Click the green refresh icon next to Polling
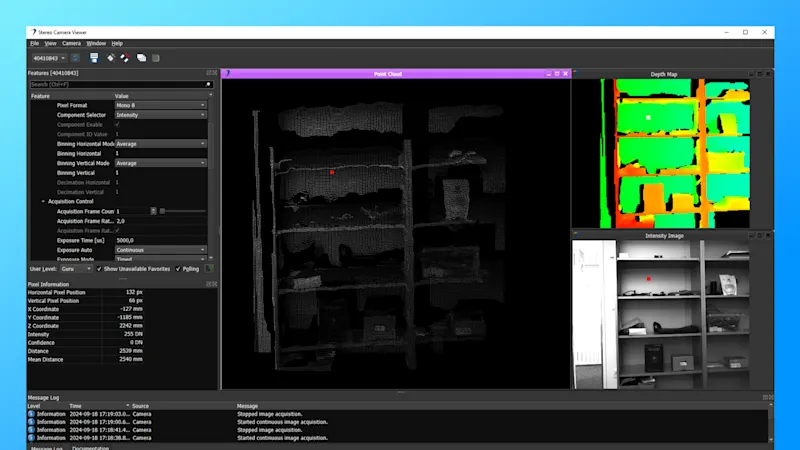 [210, 269]
